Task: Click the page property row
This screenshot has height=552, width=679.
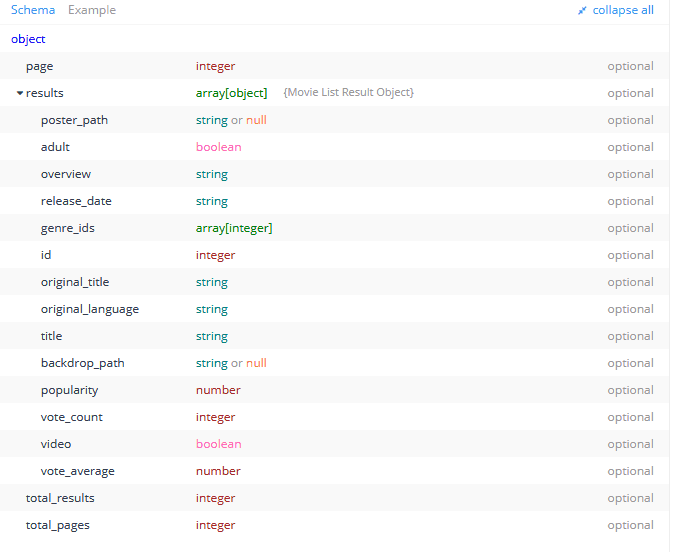Action: tap(40, 66)
